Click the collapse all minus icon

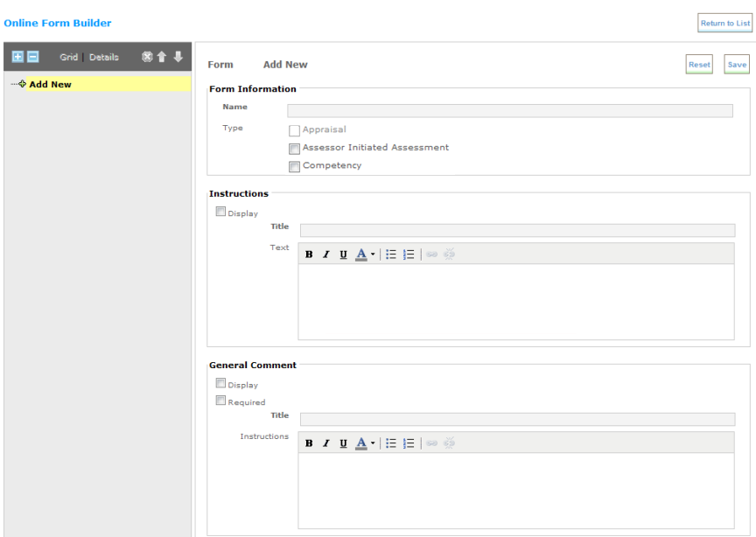click(x=32, y=57)
